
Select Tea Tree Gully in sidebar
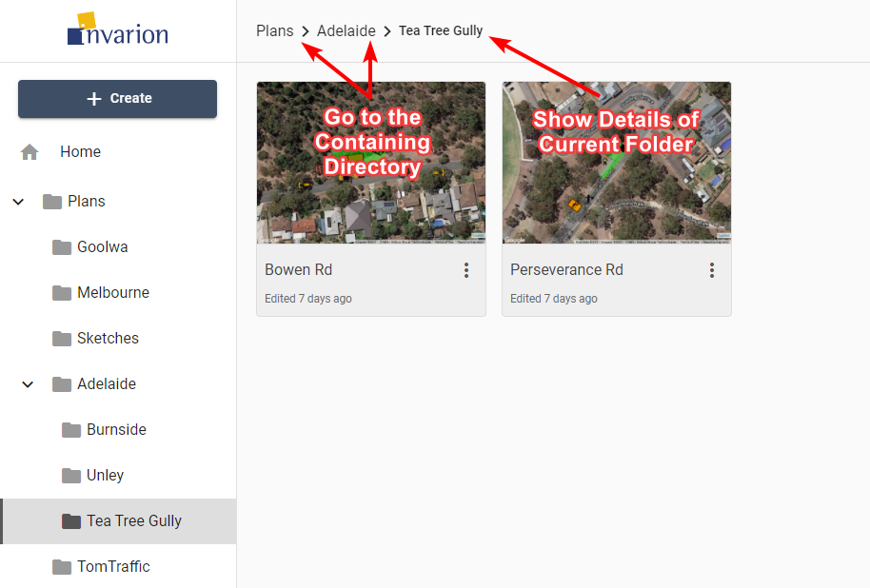(x=118, y=520)
